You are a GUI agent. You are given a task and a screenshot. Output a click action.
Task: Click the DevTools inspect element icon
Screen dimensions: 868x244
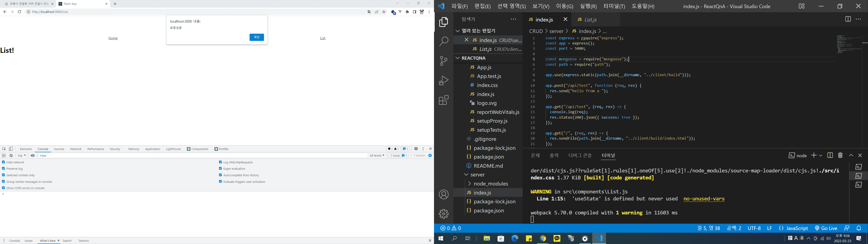[4, 149]
